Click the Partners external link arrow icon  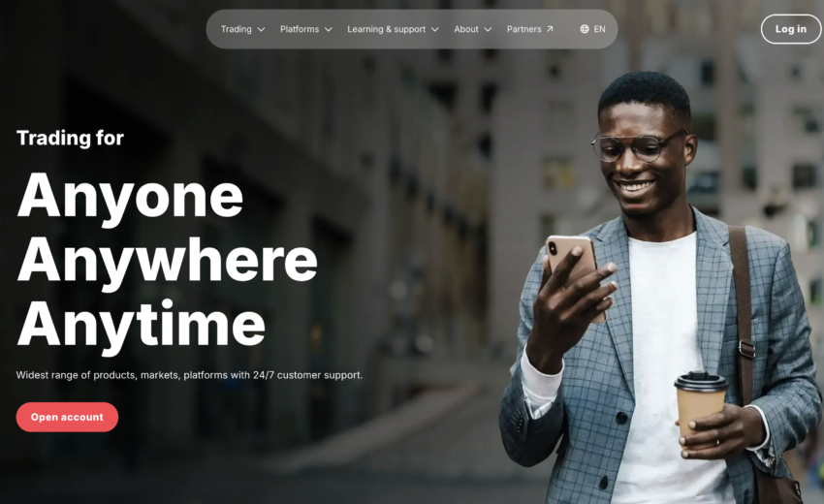pos(550,29)
